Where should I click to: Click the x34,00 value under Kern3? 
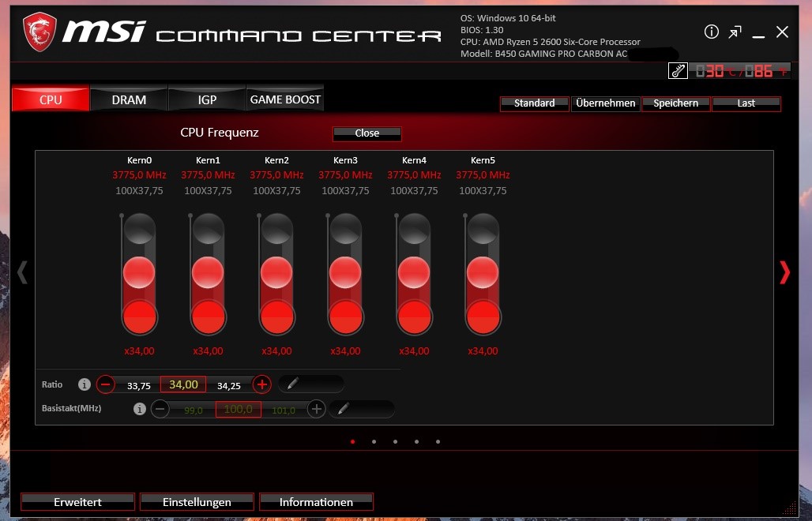point(345,350)
